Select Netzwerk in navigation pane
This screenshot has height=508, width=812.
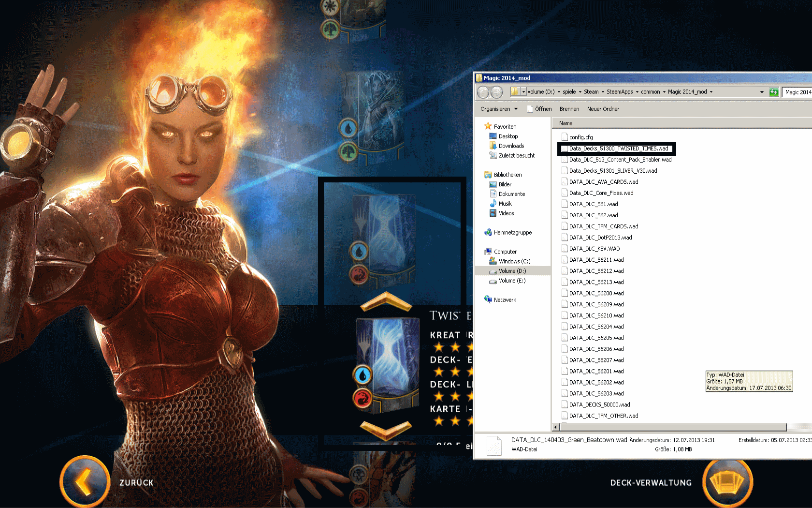[x=500, y=300]
